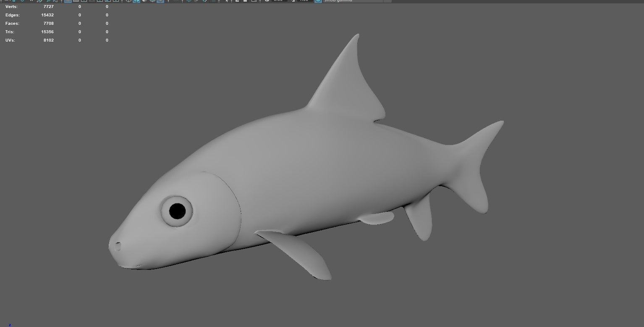
Task: Click the "Faces:" label in the poly count display
Action: pyautogui.click(x=12, y=24)
